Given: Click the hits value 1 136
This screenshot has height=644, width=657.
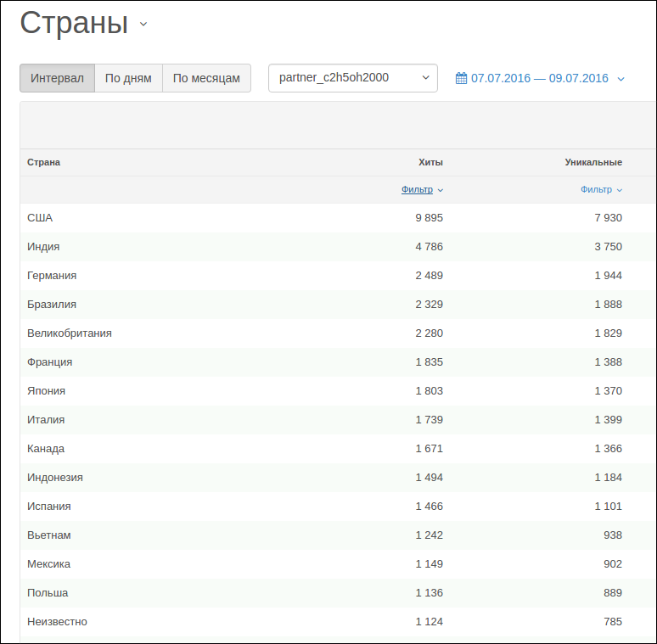Looking at the screenshot, I should click(429, 593).
